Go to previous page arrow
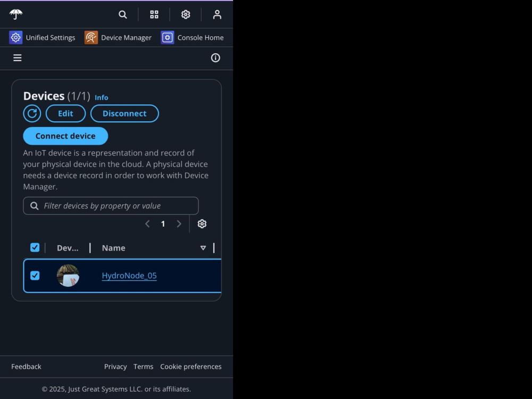 pos(147,224)
